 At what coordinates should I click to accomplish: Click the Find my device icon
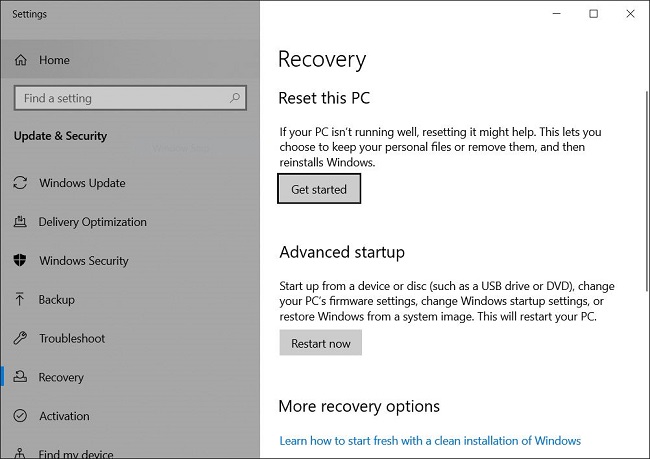point(20,453)
